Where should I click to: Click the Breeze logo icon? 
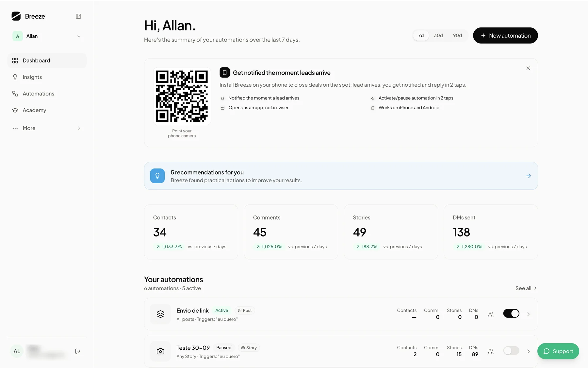(x=16, y=16)
